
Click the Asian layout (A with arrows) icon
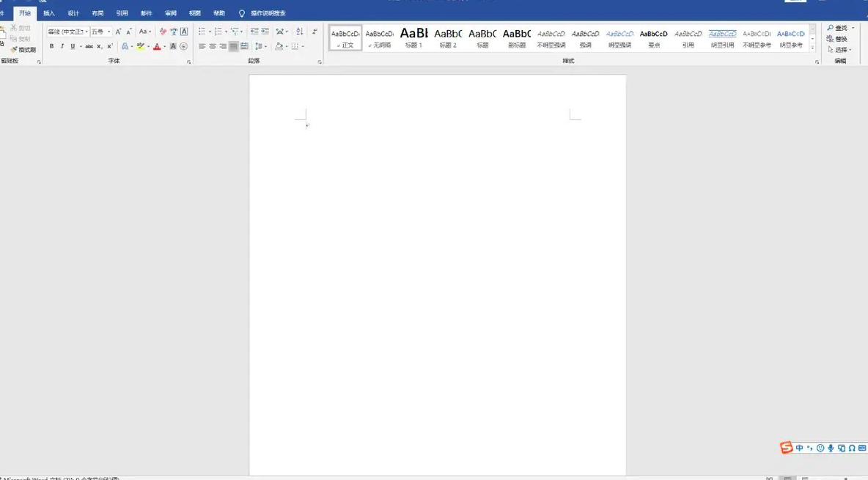tap(279, 32)
